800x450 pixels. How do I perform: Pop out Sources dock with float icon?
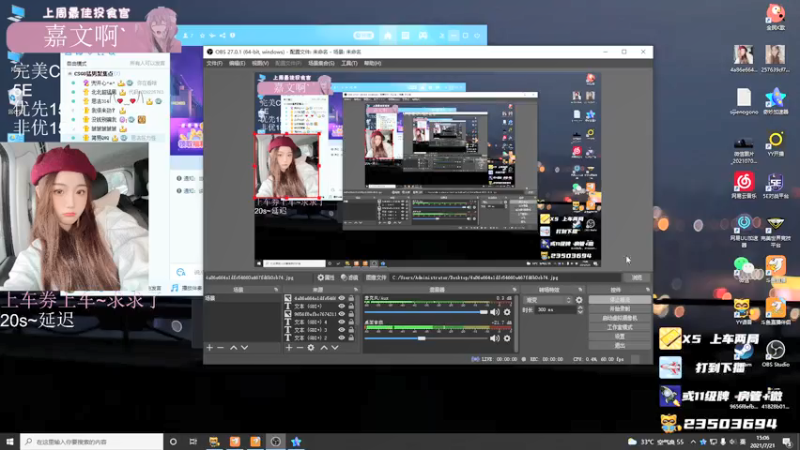[356, 289]
